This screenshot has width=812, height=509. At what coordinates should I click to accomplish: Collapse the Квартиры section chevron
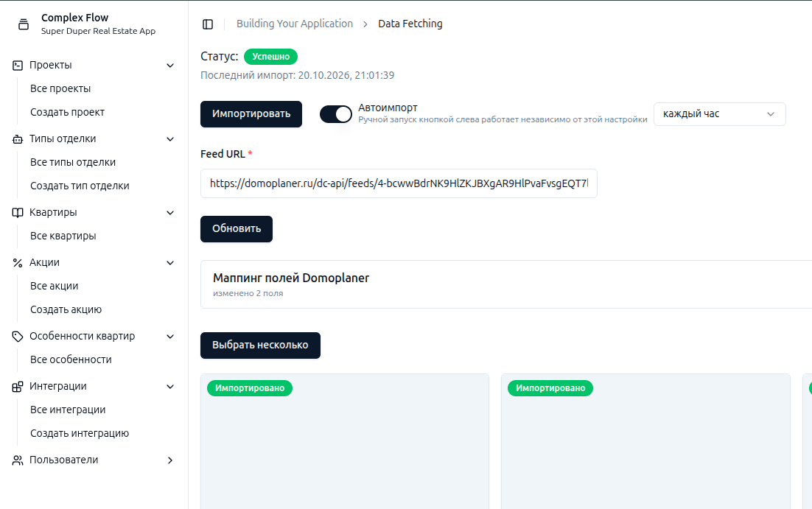coord(170,212)
